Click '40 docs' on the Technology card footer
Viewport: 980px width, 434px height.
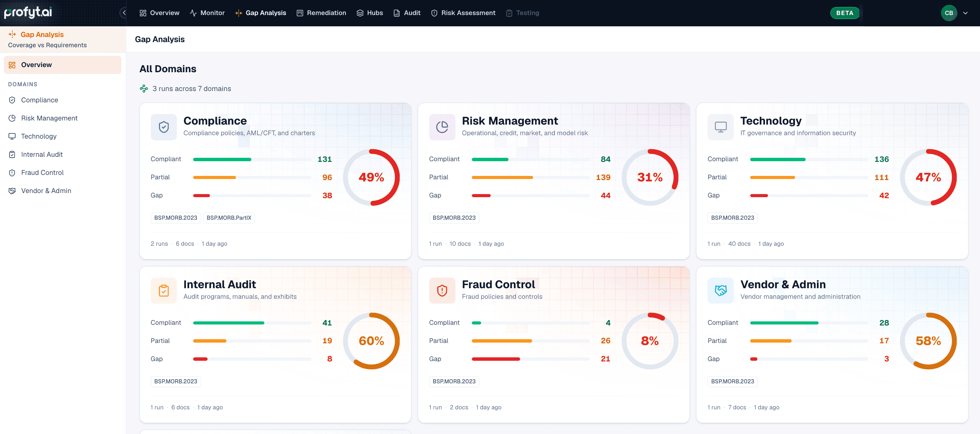click(x=739, y=244)
